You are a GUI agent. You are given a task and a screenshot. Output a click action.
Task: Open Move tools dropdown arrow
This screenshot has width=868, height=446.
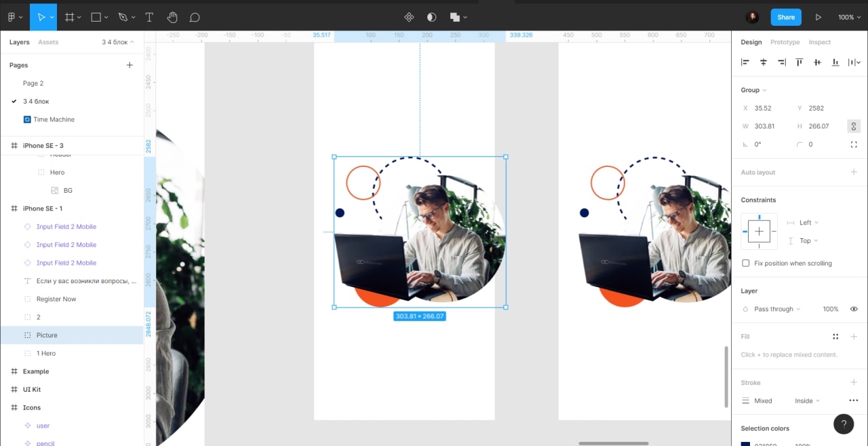coord(52,17)
